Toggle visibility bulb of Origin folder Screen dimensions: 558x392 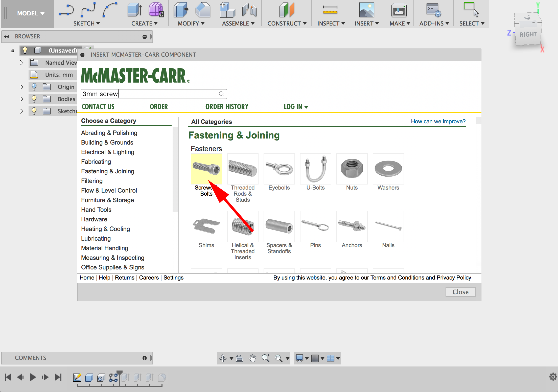[x=34, y=87]
